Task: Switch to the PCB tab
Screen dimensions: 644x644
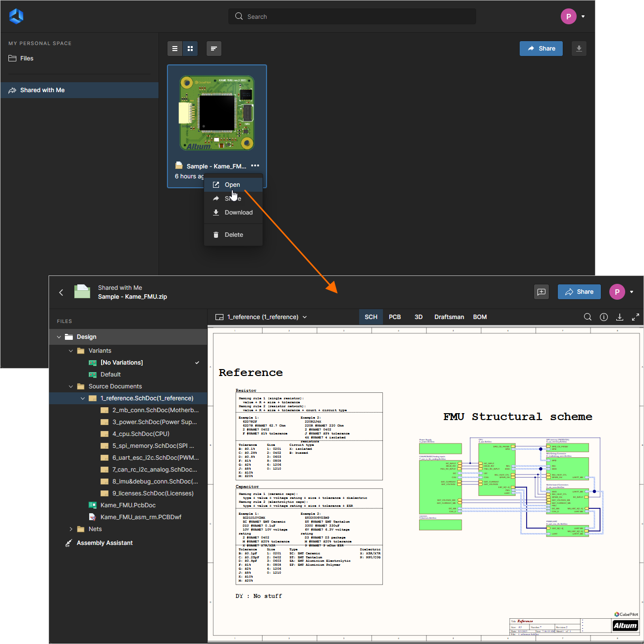Action: tap(395, 317)
